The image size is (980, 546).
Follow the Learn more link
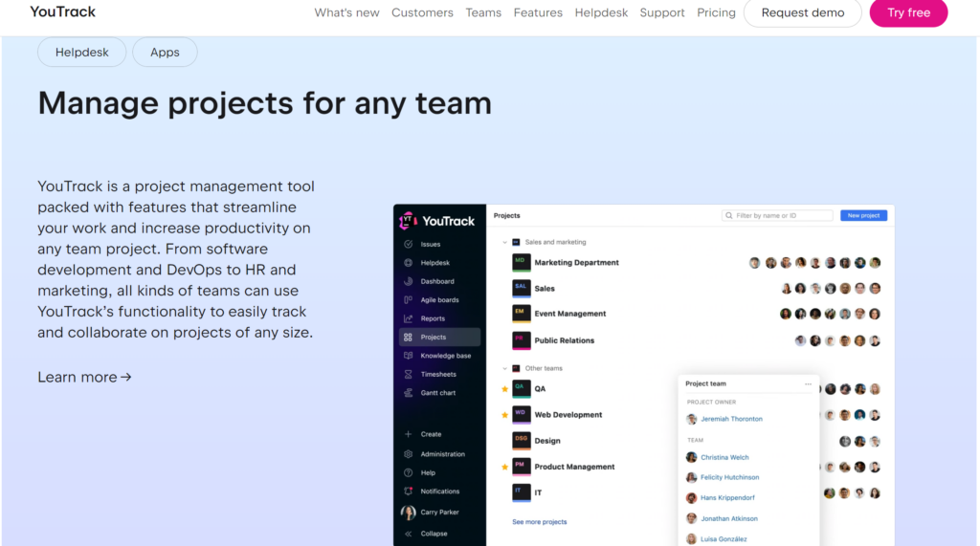[84, 377]
